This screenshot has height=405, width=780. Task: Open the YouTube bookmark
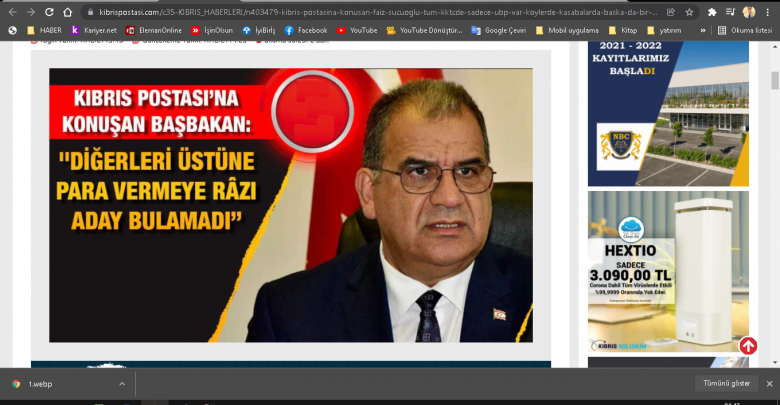[x=357, y=30]
